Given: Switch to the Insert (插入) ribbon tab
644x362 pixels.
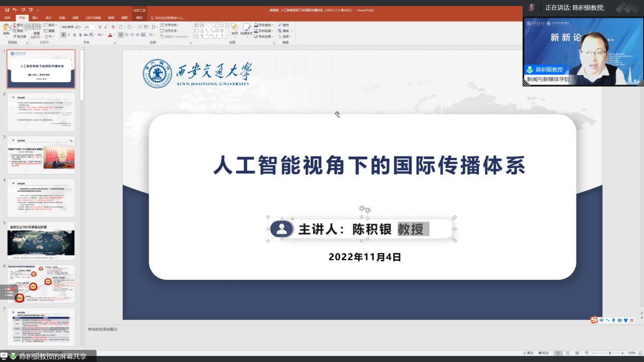Looking at the screenshot, I should tap(35, 18).
